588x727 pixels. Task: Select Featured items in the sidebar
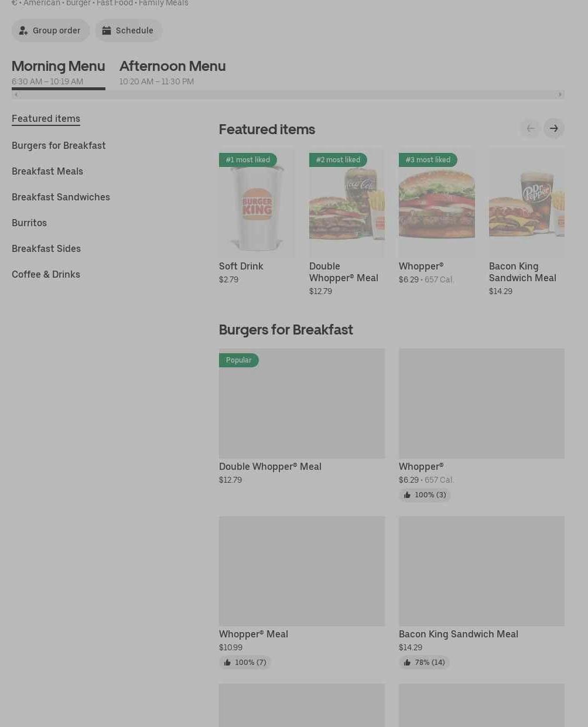coord(46,118)
